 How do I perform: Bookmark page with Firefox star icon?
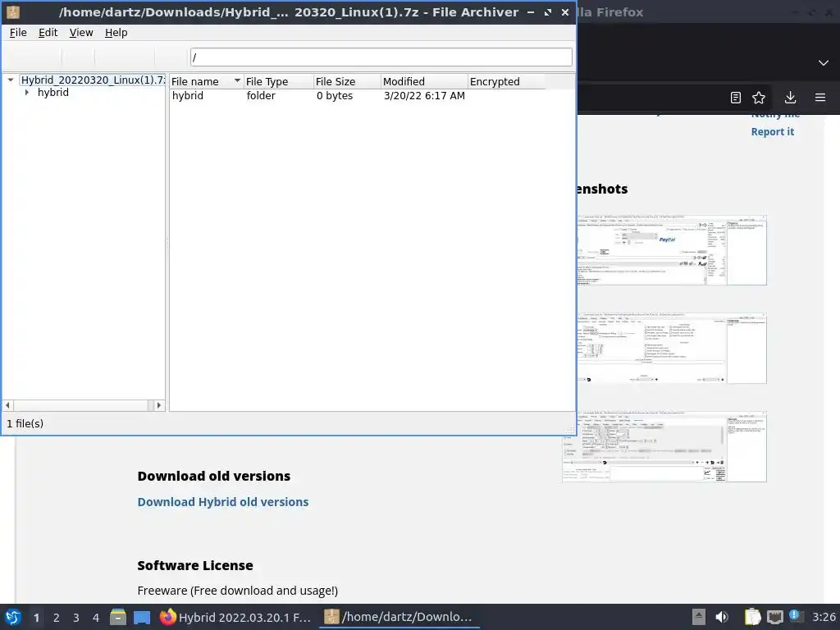759,98
